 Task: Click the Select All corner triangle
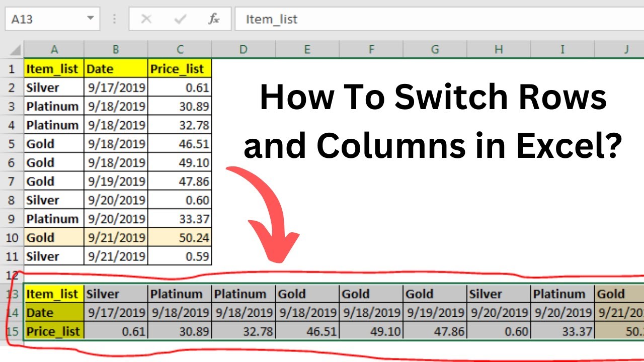coord(16,50)
